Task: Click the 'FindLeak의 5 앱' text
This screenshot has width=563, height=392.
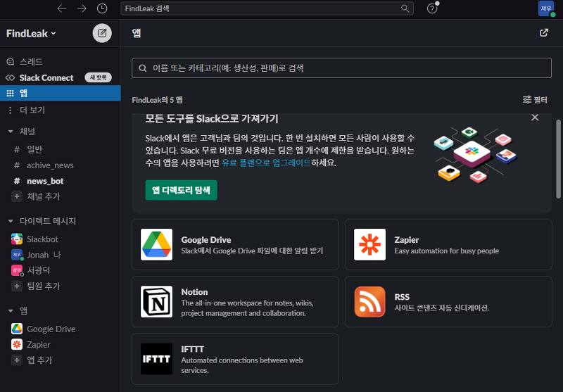Action: [157, 100]
